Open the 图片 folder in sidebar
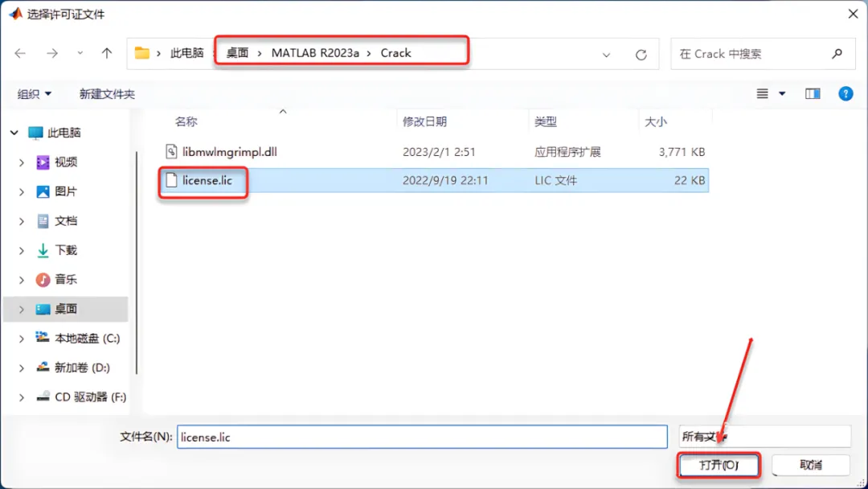The width and height of the screenshot is (868, 489). point(66,191)
